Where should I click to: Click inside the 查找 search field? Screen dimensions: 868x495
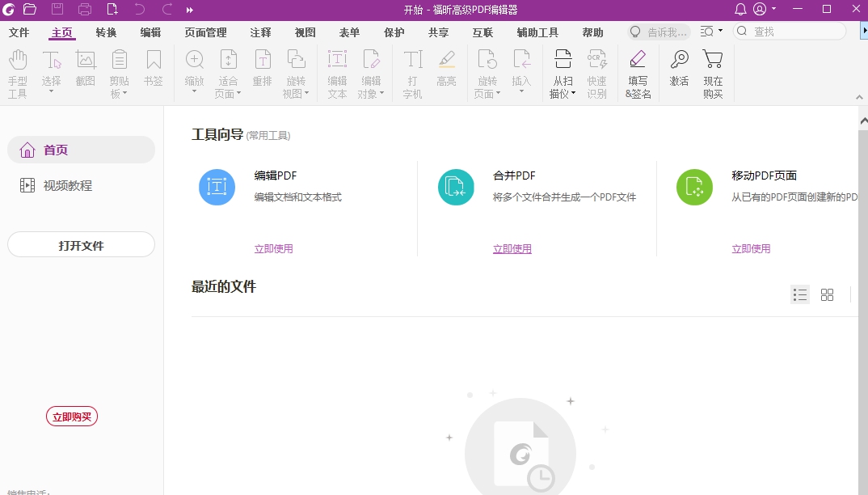click(x=788, y=31)
